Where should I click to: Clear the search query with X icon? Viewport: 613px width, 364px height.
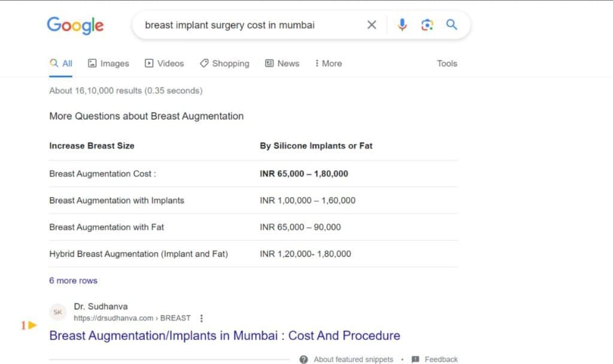372,25
